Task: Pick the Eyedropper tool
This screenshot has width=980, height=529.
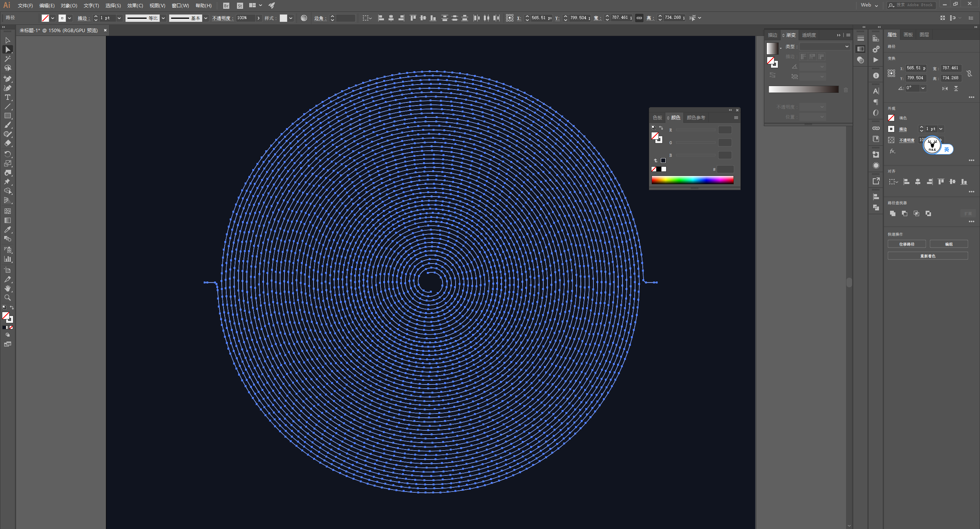Action: [7, 230]
